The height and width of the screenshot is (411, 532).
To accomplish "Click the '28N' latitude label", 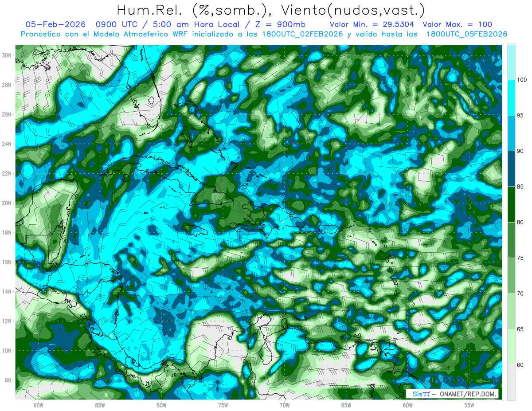I will click(8, 85).
